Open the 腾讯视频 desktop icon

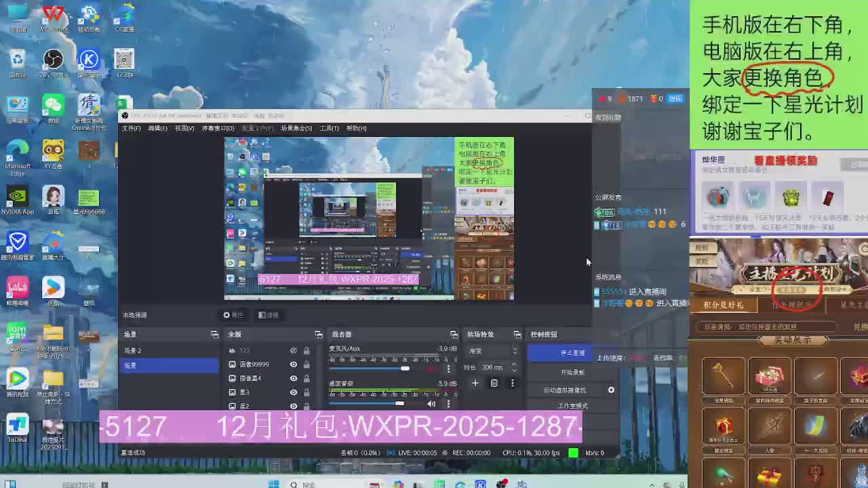click(18, 382)
